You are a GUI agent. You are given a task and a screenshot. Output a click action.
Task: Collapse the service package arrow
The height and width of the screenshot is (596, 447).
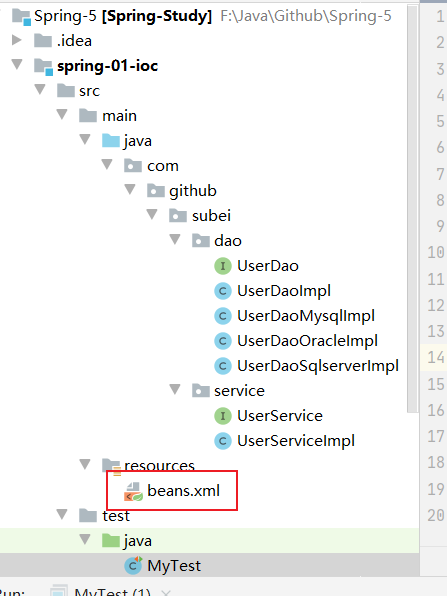point(175,389)
